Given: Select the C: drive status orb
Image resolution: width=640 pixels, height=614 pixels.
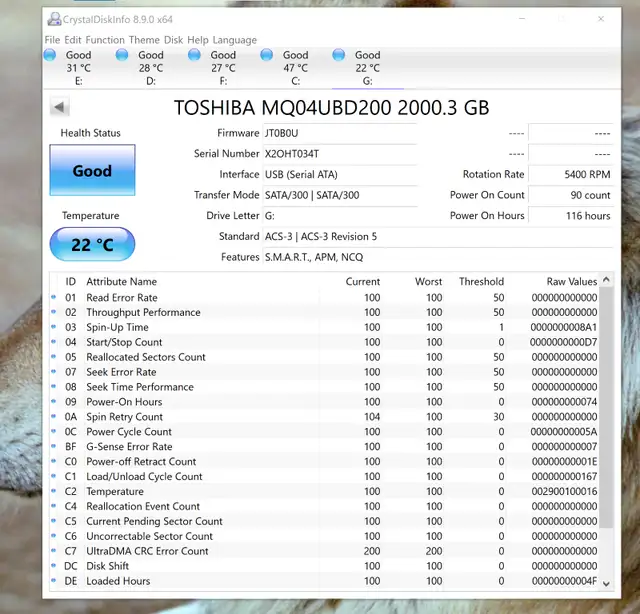Looking at the screenshot, I should click(266, 55).
